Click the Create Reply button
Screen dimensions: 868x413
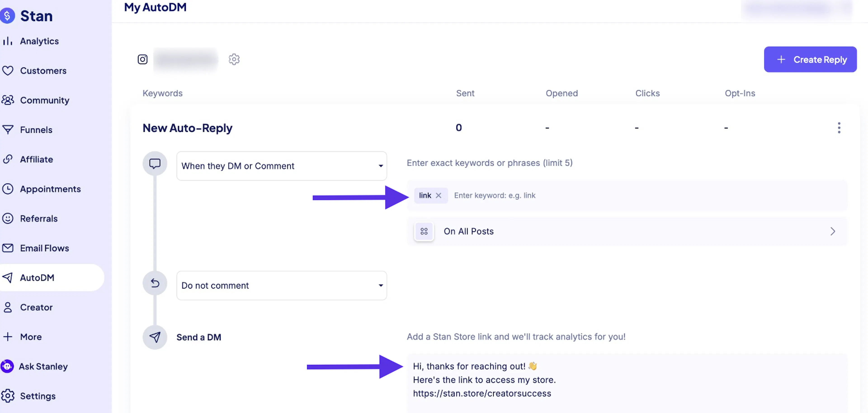(x=810, y=59)
